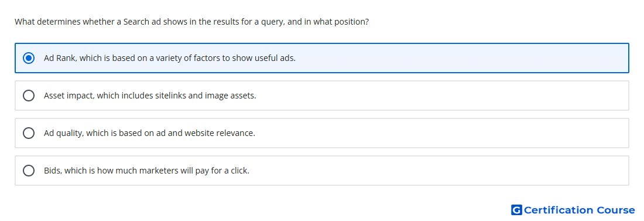Screen dimensions: 644x221
Task: Click 'useful ads' in the selected answer
Action: tap(275, 58)
